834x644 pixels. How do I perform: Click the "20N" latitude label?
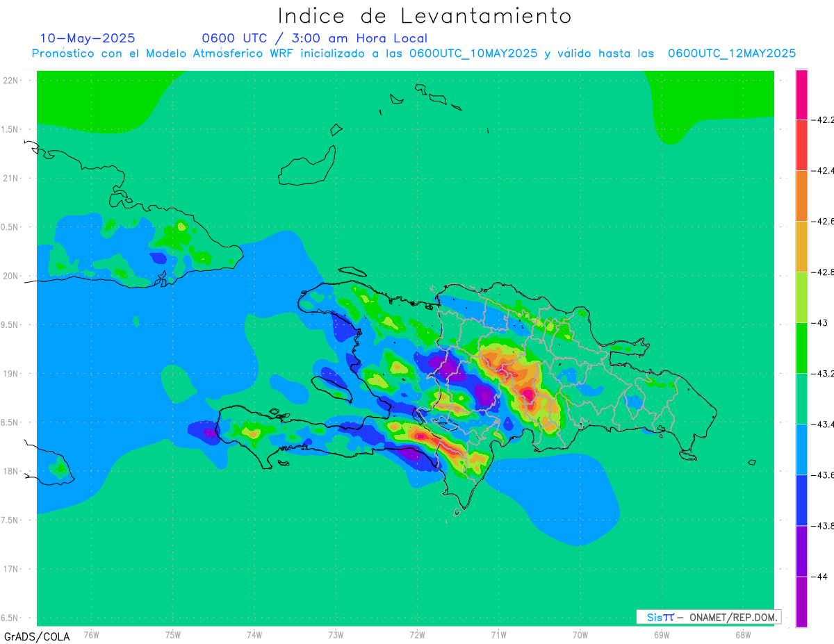(10, 276)
